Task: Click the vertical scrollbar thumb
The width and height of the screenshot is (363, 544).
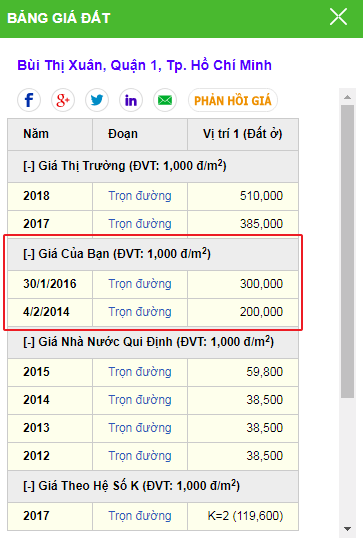Action: tap(347, 252)
